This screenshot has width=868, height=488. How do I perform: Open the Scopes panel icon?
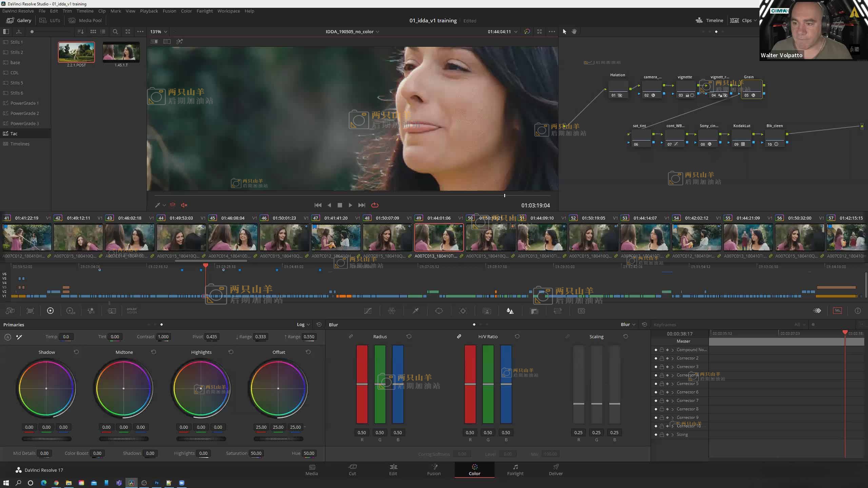pos(837,311)
